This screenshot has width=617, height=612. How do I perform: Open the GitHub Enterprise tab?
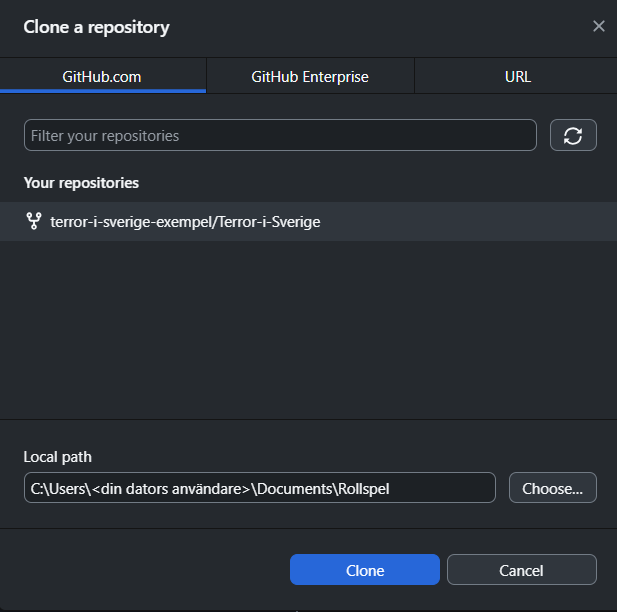(x=310, y=76)
